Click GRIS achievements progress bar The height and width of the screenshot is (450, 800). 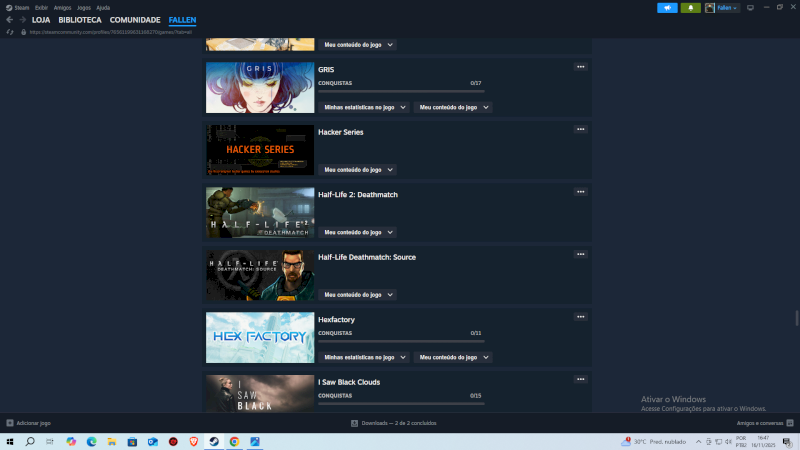pos(401,91)
